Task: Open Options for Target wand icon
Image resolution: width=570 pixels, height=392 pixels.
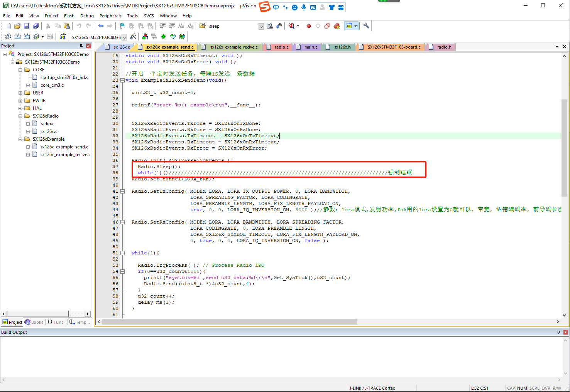Action: pos(133,37)
